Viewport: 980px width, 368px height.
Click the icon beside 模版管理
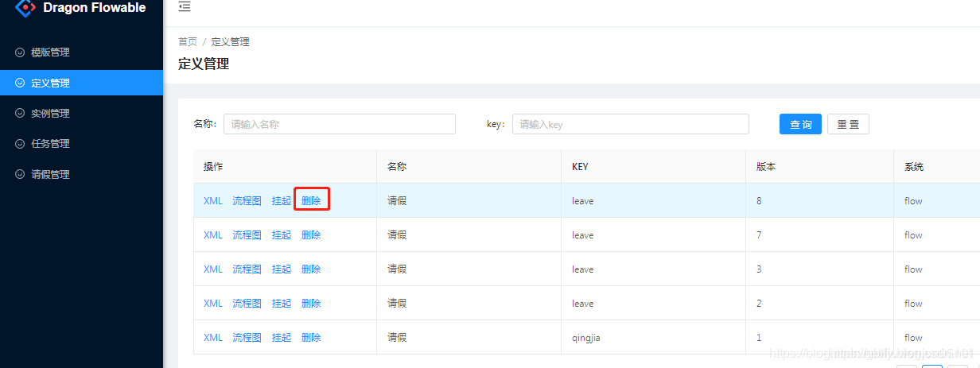click(x=20, y=52)
